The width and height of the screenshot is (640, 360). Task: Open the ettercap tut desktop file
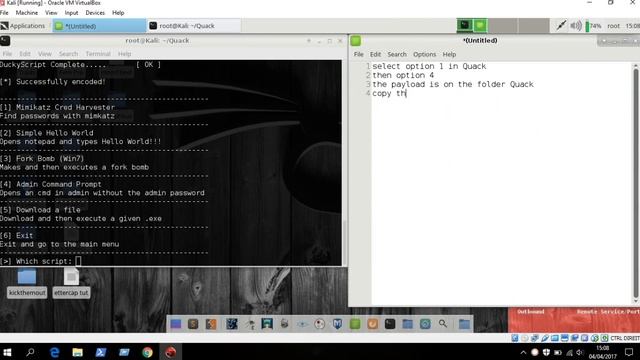point(71,283)
